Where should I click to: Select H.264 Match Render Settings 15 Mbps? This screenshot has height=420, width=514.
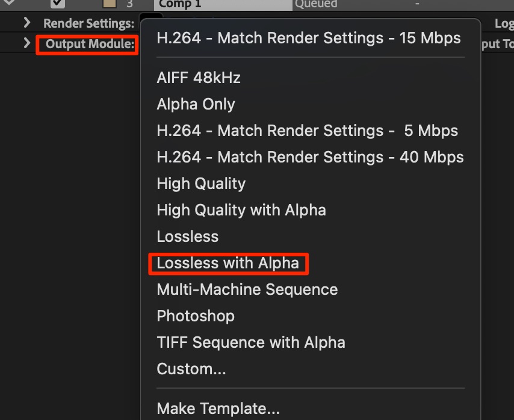(x=308, y=39)
